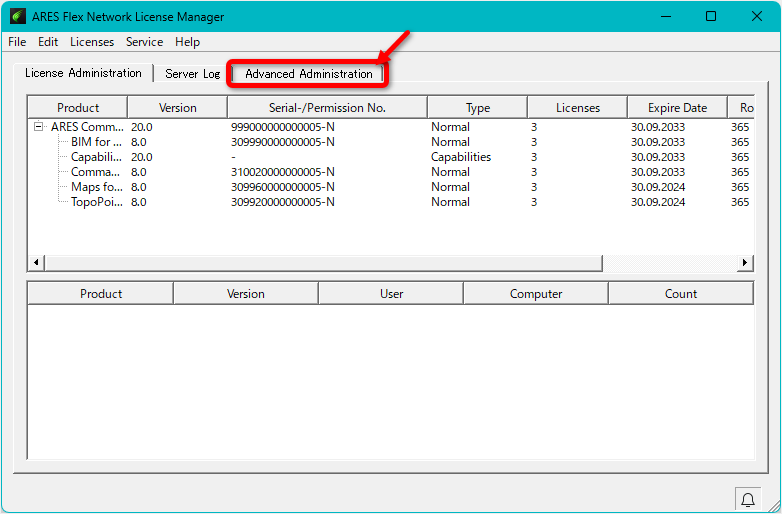Open the File menu
782x514 pixels.
pos(17,42)
